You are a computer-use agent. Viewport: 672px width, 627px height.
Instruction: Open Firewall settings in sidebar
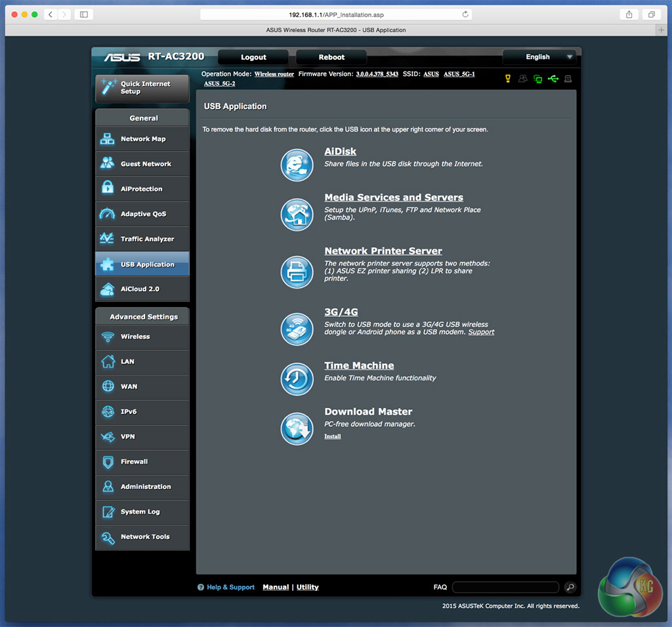point(142,462)
